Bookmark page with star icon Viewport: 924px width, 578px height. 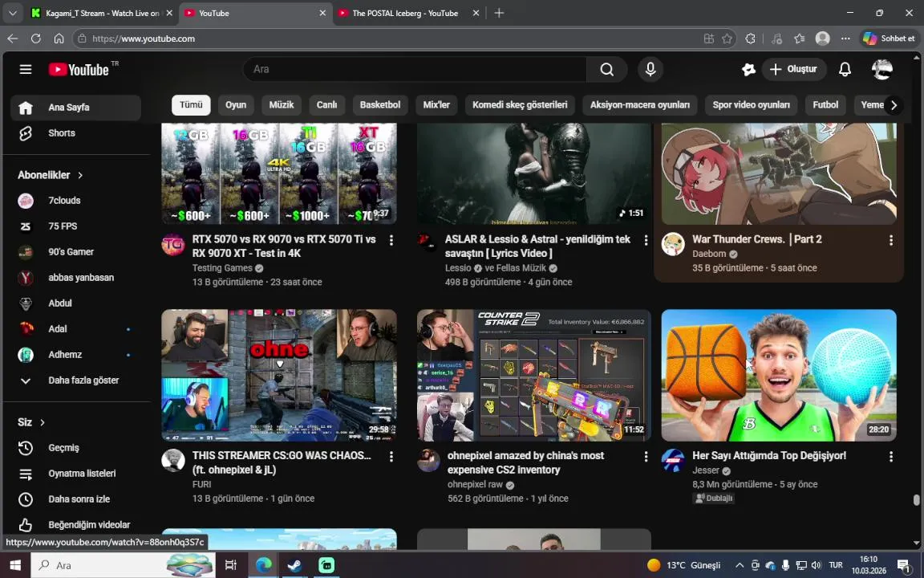(x=727, y=39)
